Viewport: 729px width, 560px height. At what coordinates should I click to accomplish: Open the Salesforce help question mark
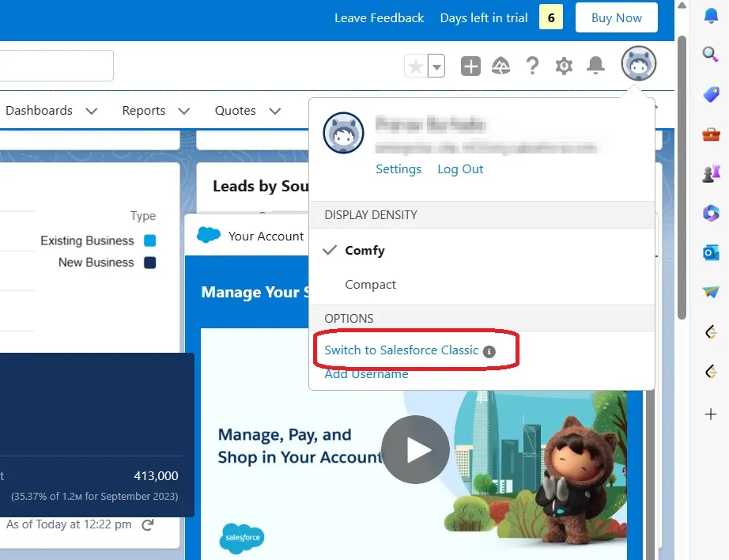pos(532,66)
